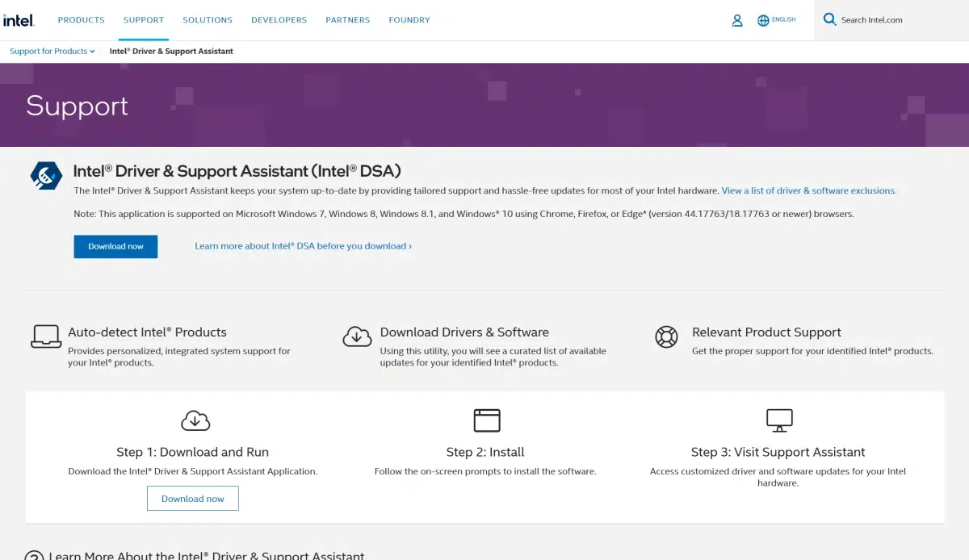The height and width of the screenshot is (560, 969).
Task: Click the Relevant Product Support heading
Action: (x=766, y=332)
